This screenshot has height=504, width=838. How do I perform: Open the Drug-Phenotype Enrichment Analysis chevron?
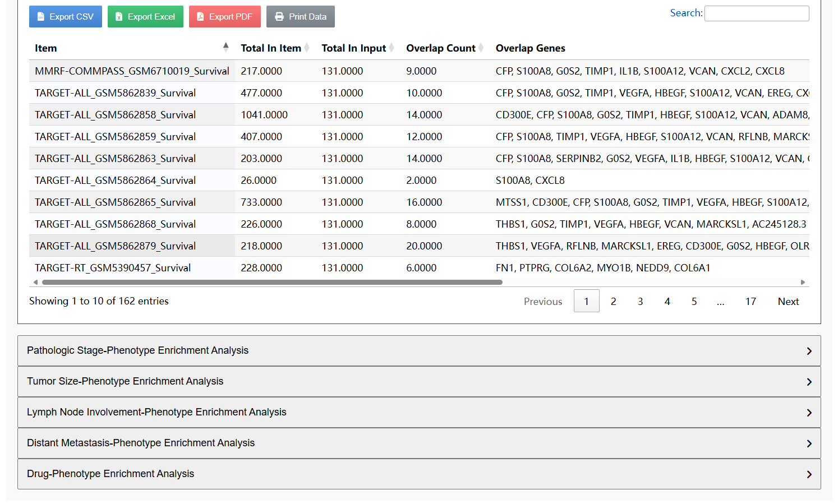(x=809, y=474)
